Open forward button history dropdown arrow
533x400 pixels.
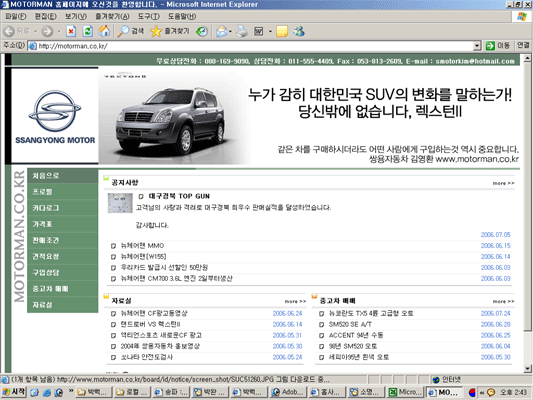tap(59, 31)
